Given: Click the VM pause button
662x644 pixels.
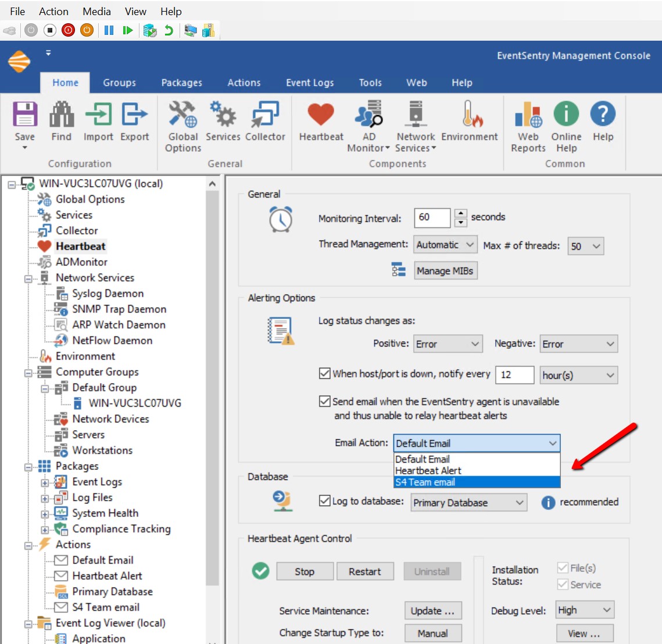Looking at the screenshot, I should (109, 30).
